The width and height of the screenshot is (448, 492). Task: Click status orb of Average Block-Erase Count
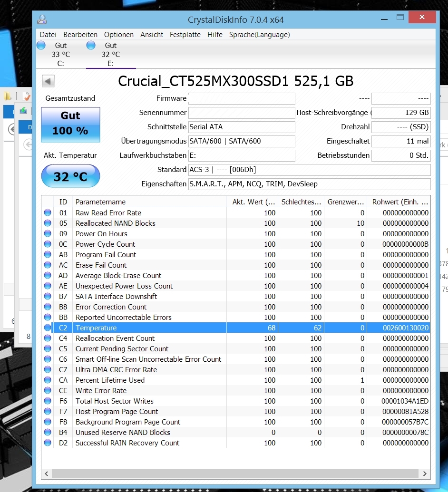tap(48, 275)
